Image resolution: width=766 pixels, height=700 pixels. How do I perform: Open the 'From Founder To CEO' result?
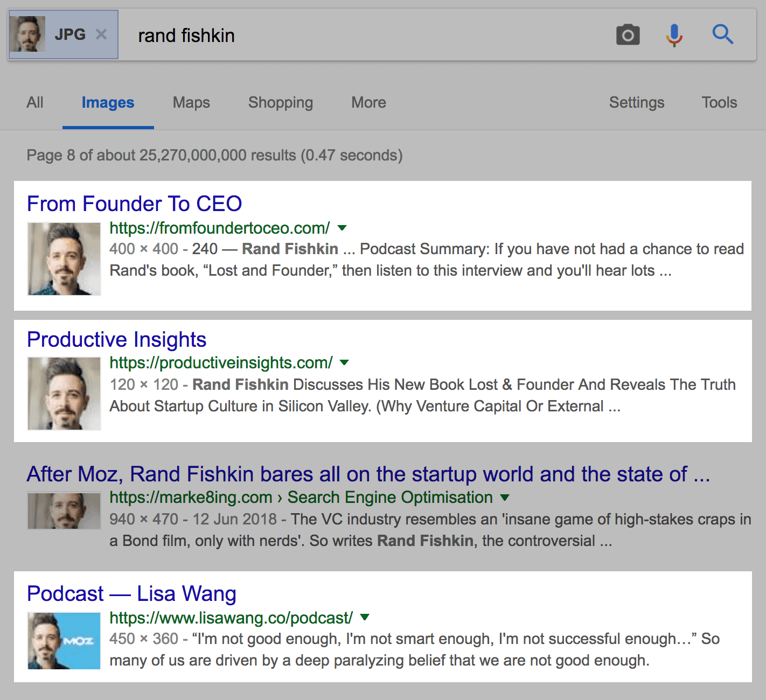point(135,204)
